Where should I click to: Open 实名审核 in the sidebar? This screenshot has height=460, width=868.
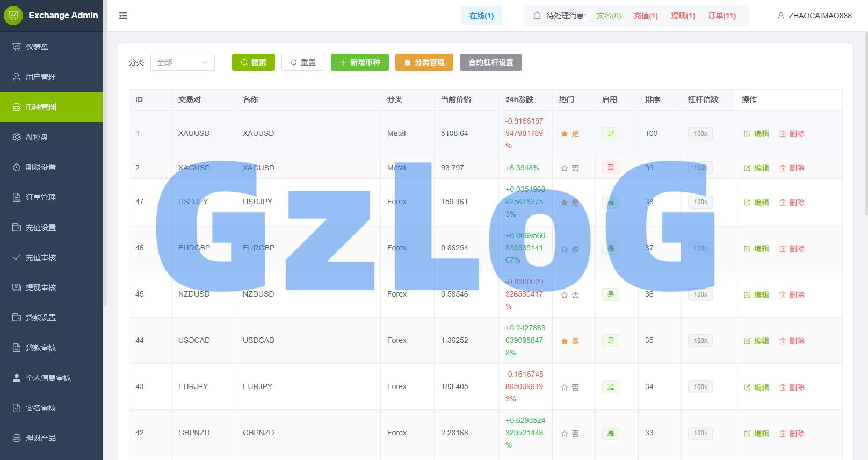[x=51, y=408]
